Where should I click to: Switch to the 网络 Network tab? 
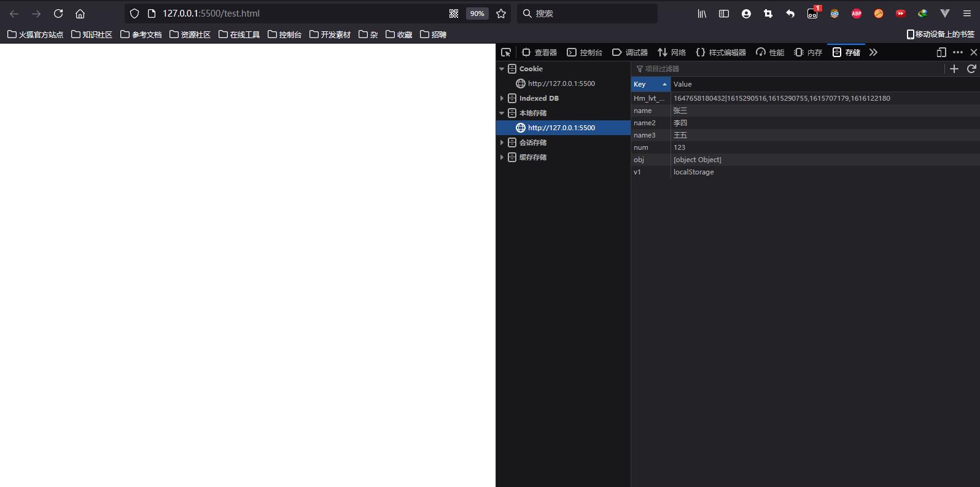(x=672, y=52)
